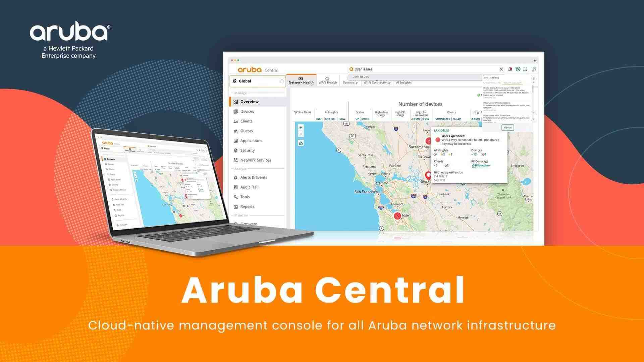Open the Reports section icon
Screen dimensions: 644x362
[x=234, y=206]
